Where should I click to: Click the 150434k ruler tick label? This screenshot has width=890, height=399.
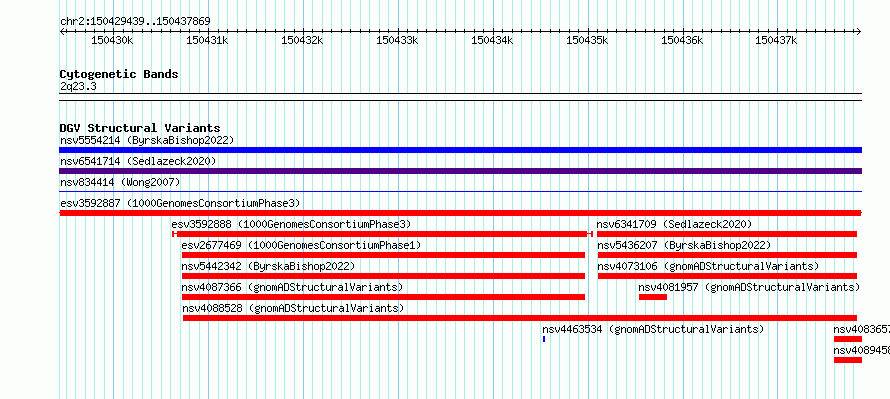point(492,40)
